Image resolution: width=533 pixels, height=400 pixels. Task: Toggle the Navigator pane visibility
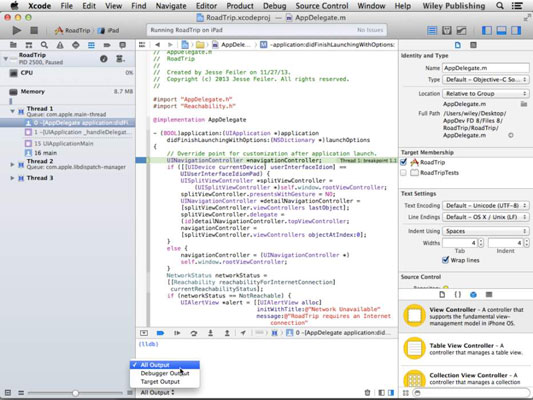[487, 31]
